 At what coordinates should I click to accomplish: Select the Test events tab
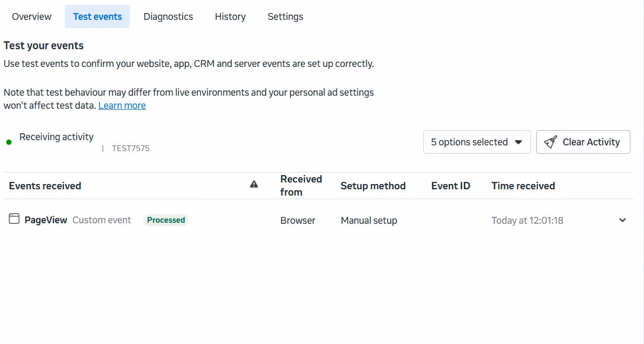pyautogui.click(x=97, y=17)
